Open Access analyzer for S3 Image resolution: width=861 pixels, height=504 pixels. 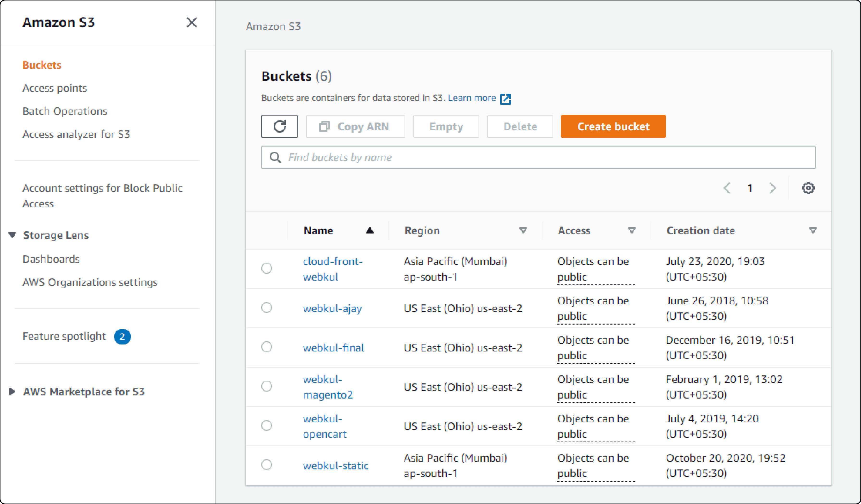pyautogui.click(x=76, y=134)
